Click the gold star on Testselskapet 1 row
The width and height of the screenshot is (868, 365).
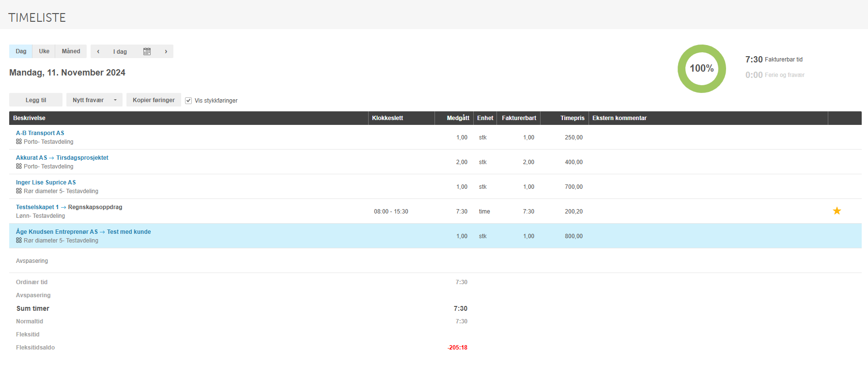pyautogui.click(x=837, y=211)
